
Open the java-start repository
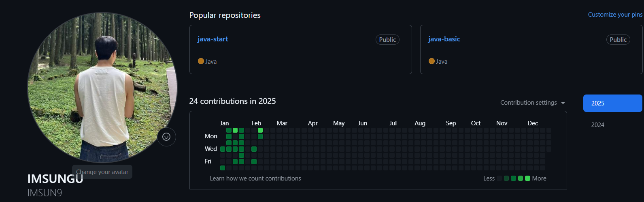tap(213, 39)
